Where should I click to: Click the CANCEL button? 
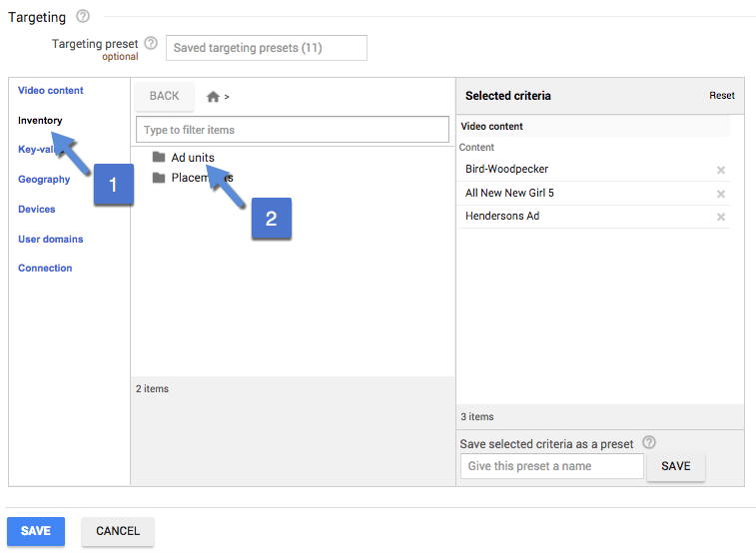(x=118, y=531)
